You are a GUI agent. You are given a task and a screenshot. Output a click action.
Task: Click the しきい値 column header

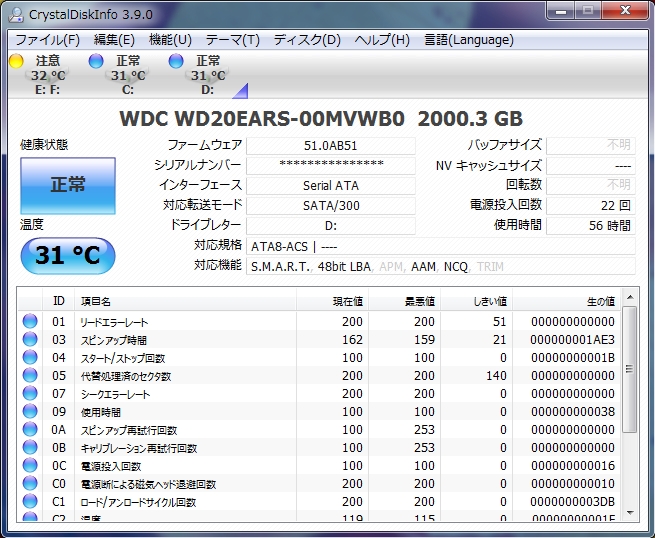pos(476,301)
